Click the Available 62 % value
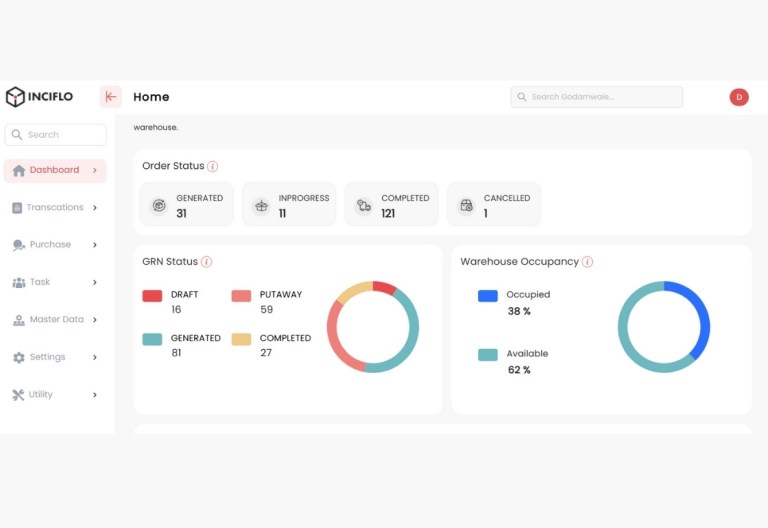Viewport: 768px width, 528px height. [x=519, y=370]
